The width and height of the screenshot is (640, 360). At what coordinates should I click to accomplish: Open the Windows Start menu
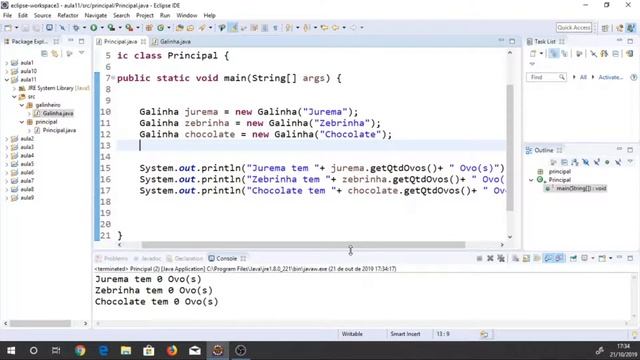(x=11, y=350)
